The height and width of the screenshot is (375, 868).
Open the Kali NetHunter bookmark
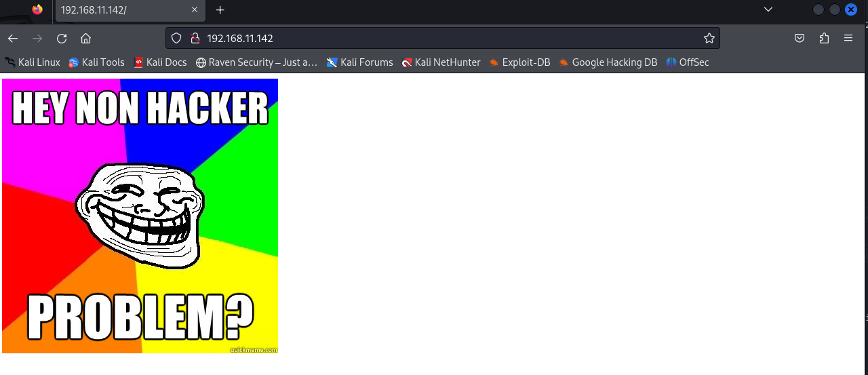coord(441,62)
